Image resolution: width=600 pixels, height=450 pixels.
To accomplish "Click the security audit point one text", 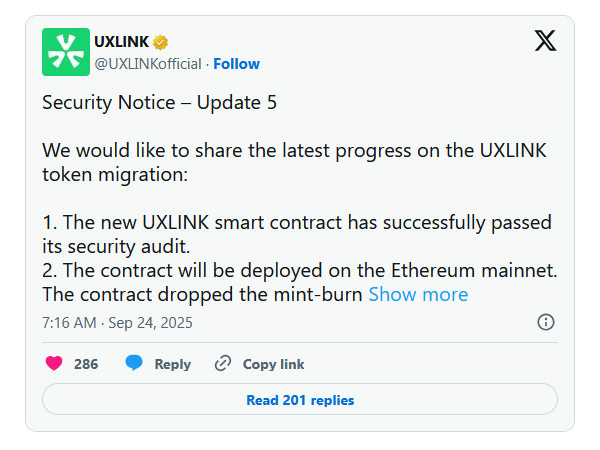I will point(297,234).
